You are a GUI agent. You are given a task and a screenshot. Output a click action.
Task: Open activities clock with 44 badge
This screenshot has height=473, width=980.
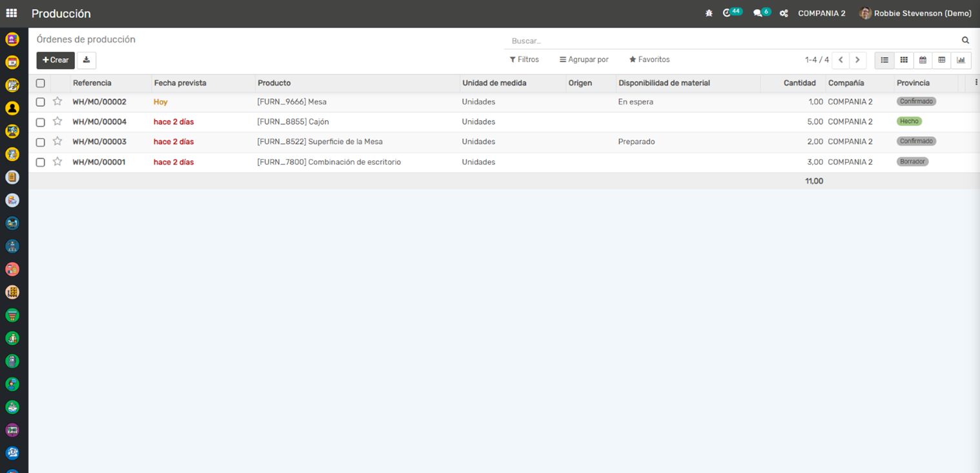coord(728,13)
